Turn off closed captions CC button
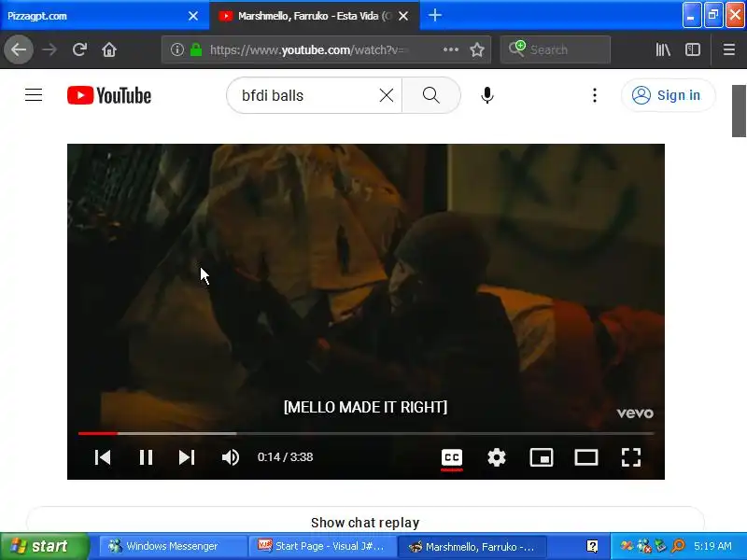 (452, 457)
